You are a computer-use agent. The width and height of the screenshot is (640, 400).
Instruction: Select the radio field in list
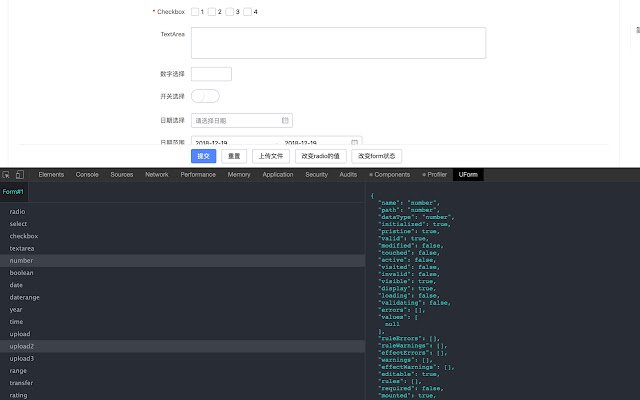[x=182, y=211]
